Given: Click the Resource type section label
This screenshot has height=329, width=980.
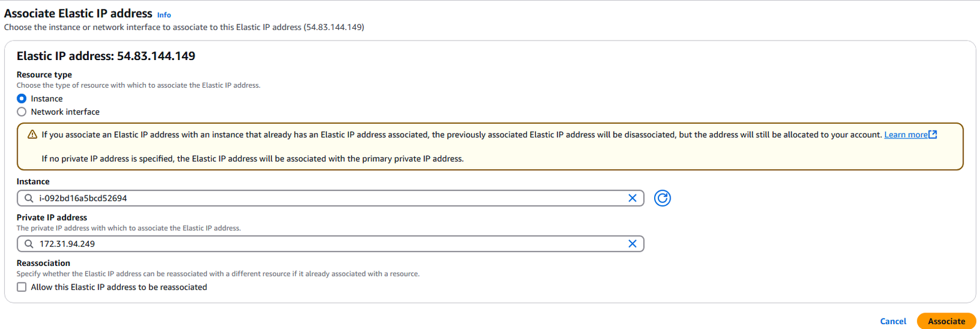Looking at the screenshot, I should click(44, 75).
